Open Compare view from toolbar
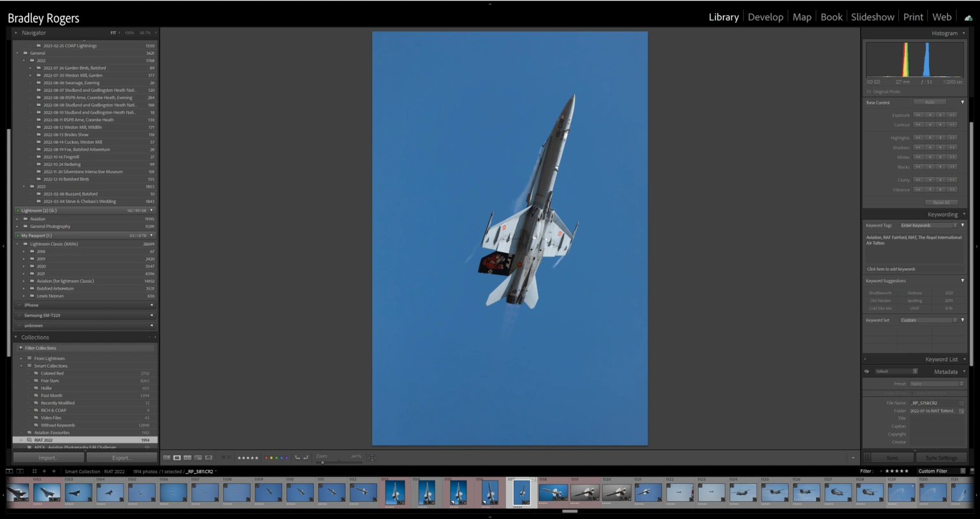980x519 pixels. (188, 458)
